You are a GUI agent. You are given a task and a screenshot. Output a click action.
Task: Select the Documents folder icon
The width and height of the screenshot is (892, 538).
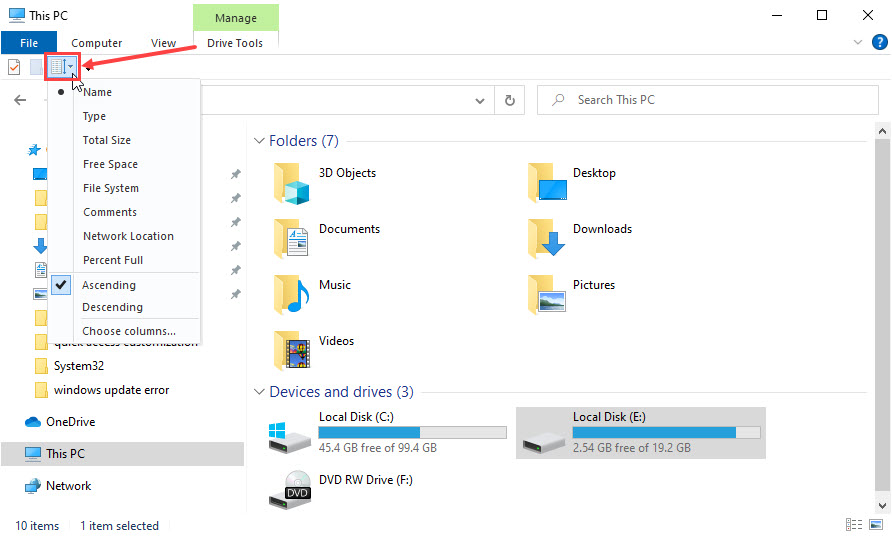291,238
